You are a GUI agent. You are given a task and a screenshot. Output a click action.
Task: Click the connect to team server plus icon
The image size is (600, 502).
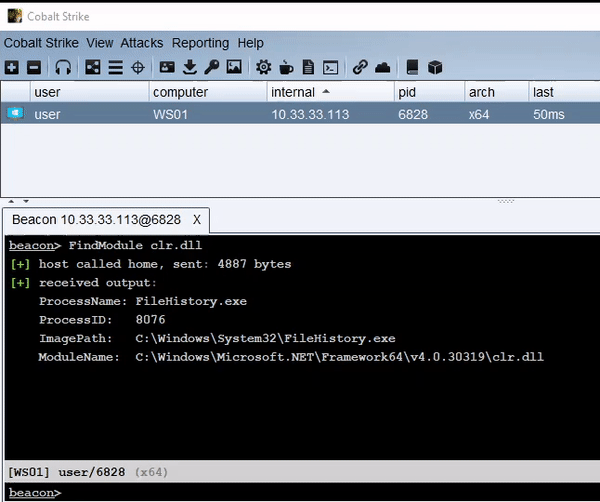[11, 68]
